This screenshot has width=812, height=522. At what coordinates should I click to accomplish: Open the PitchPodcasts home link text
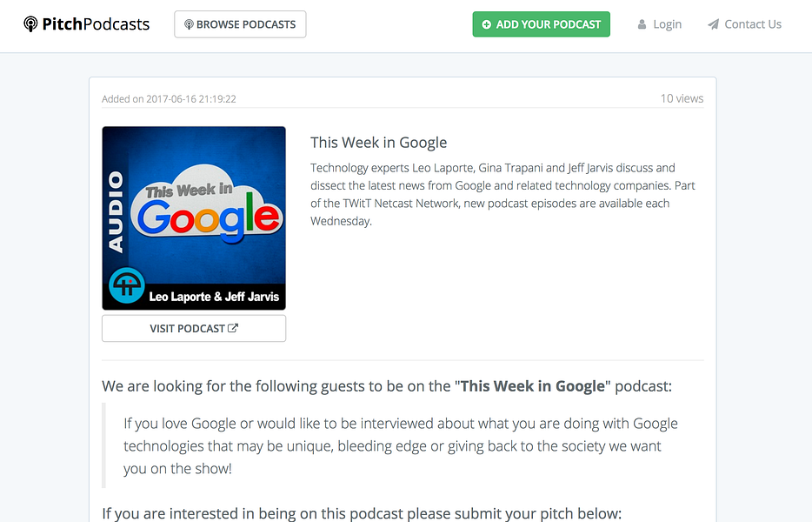click(x=96, y=23)
